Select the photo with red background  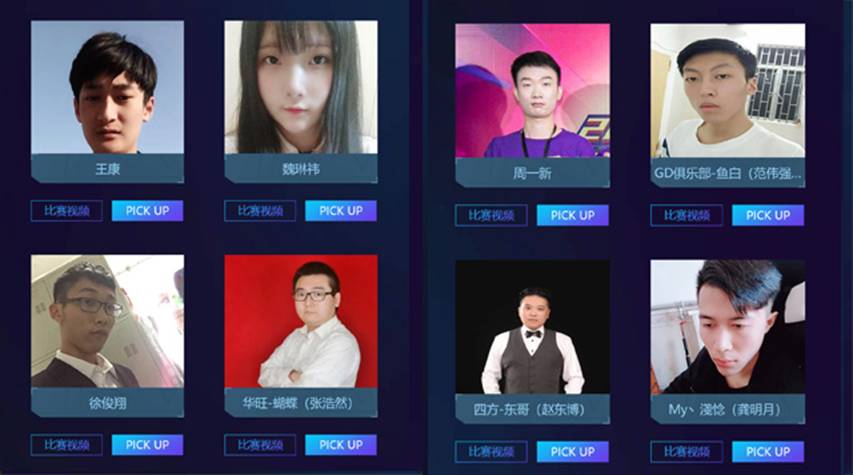pos(301,321)
